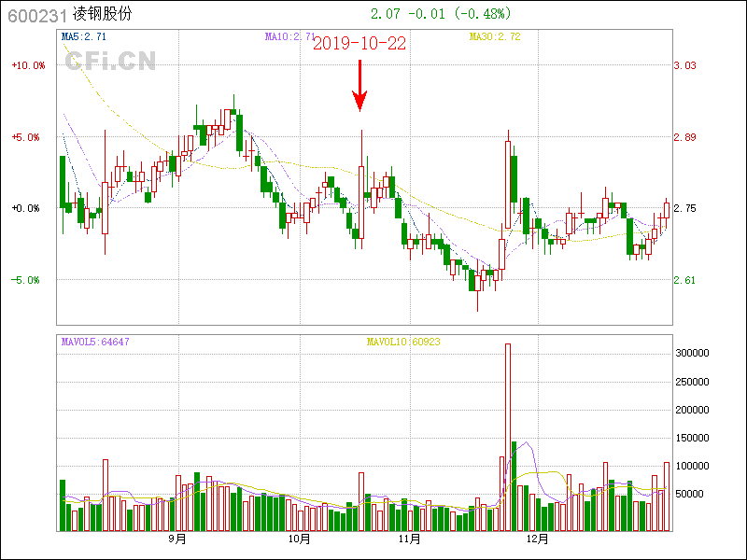Click the MA5:2.71 indicator label
This screenshot has height=560, width=747.
[x=83, y=36]
